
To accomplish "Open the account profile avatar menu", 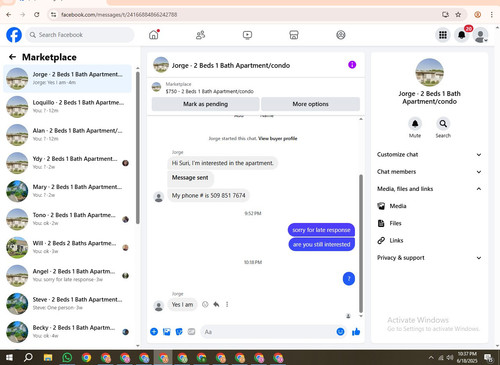I will [x=480, y=35].
